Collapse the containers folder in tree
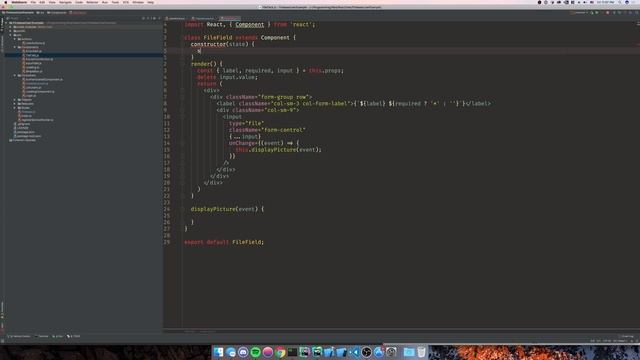 tap(15, 76)
